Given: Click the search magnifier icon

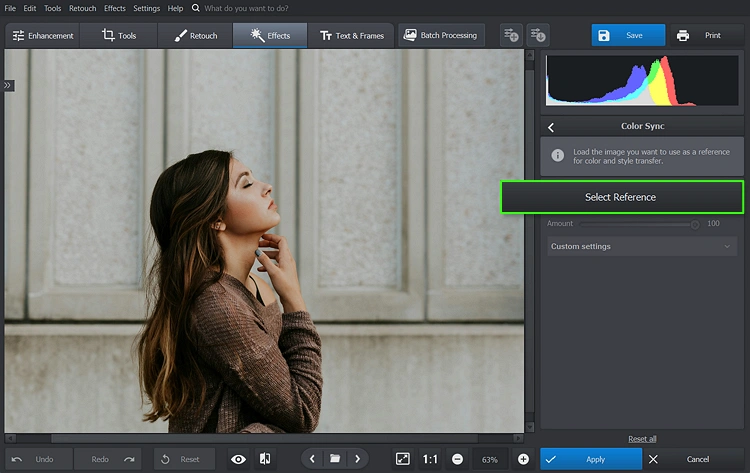Looking at the screenshot, I should click(x=196, y=8).
